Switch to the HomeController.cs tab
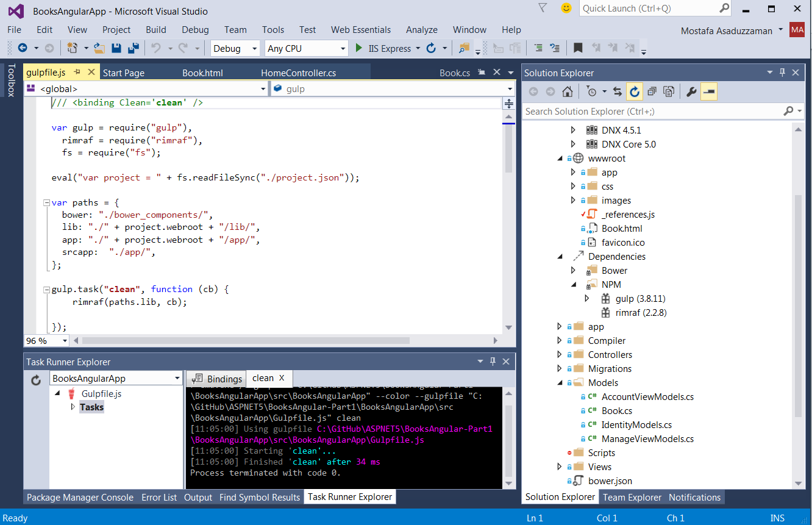Image resolution: width=812 pixels, height=525 pixels. click(x=299, y=73)
